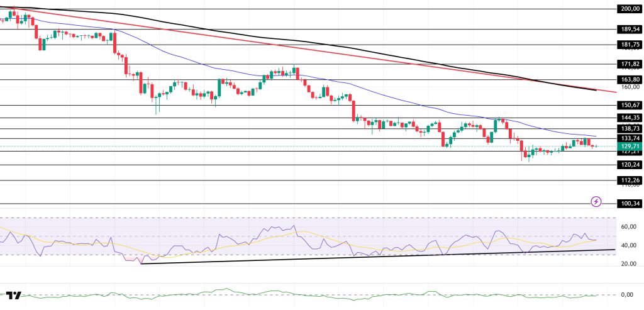
Task: Select the 189,54 resistance level label
Action: click(x=629, y=29)
